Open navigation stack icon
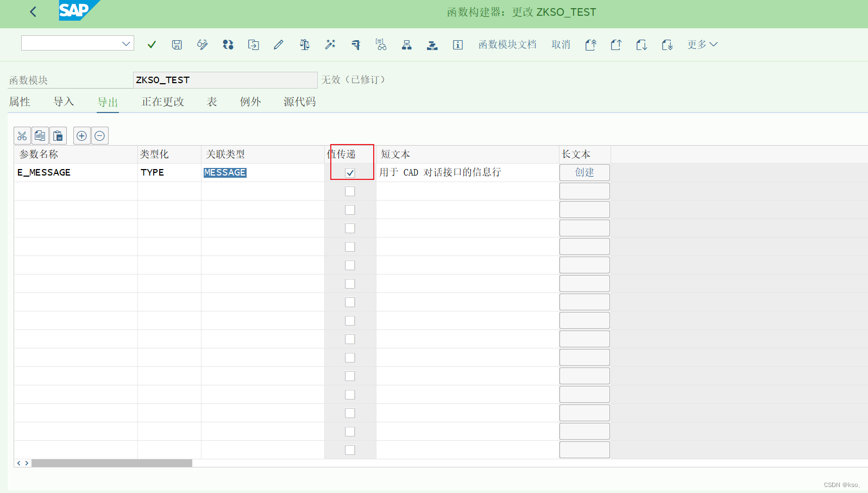Screen dimensions: 868x493 coord(432,45)
